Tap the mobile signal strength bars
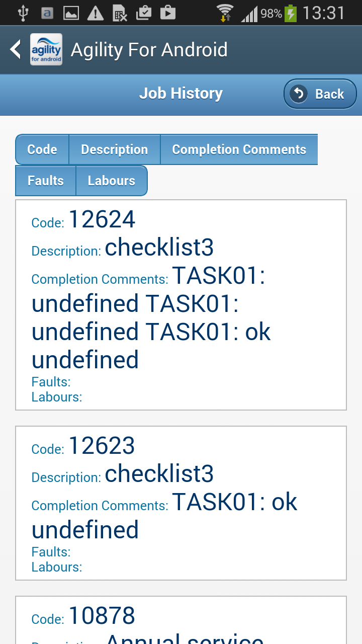 249,14
